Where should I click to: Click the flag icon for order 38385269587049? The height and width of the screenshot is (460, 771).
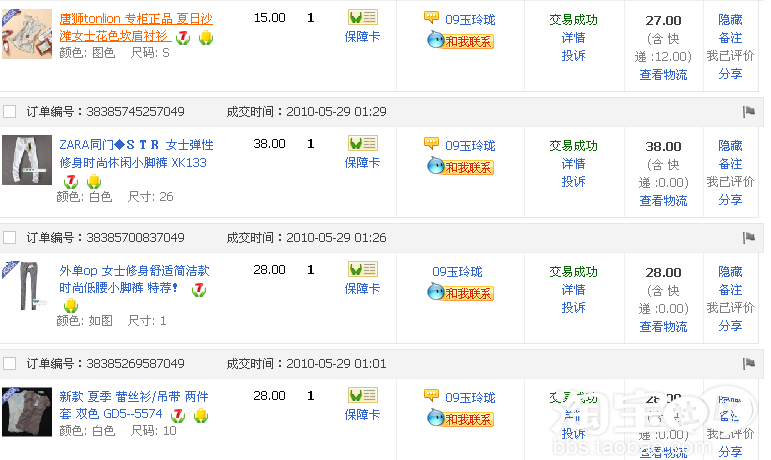click(748, 364)
